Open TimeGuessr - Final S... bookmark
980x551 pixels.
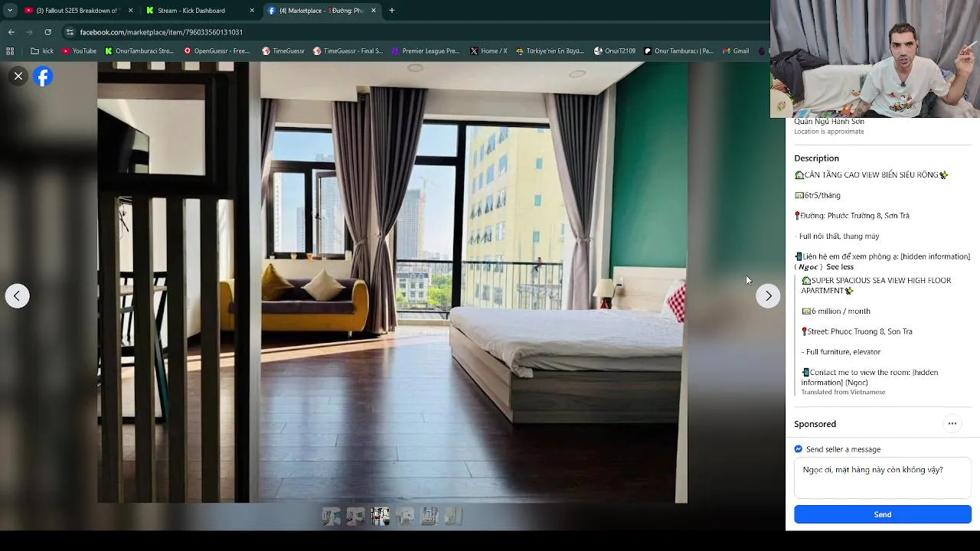click(348, 51)
